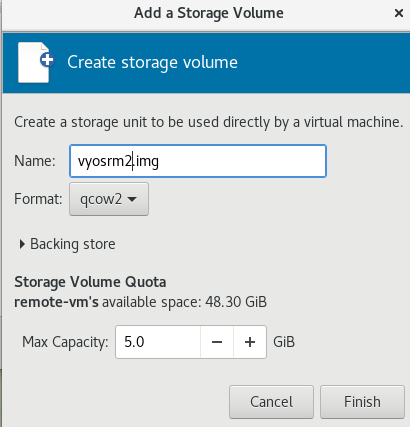Viewport: 410px width, 427px height.
Task: Click the 'Add a Storage Volume' title text
Action: click(x=209, y=13)
